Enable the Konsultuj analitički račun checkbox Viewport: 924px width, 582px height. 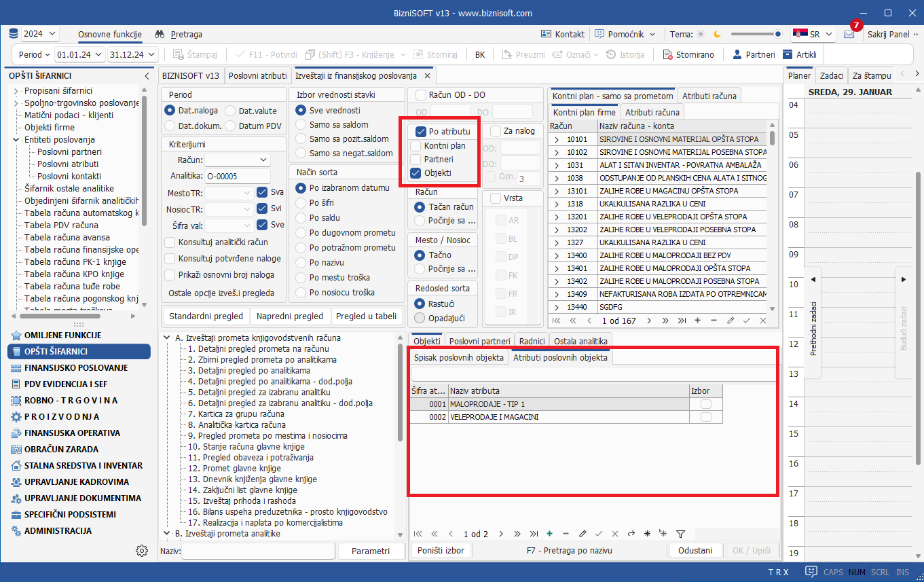pyautogui.click(x=170, y=242)
